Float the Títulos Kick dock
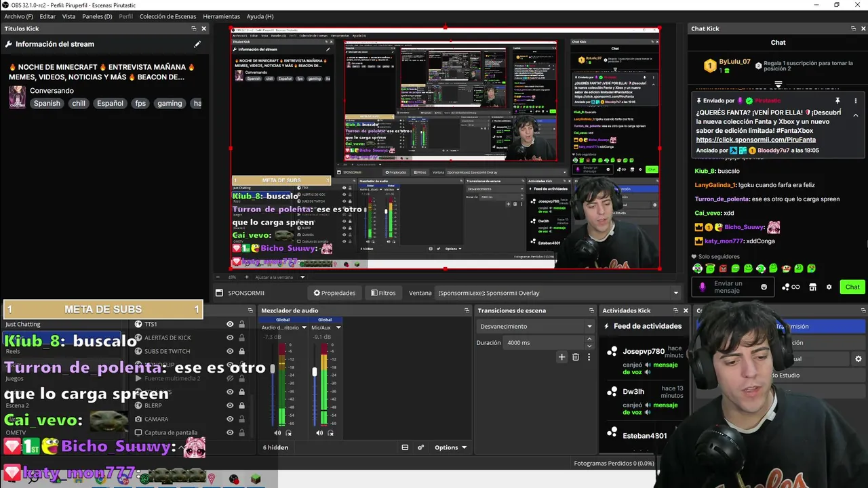The width and height of the screenshot is (868, 488). point(193,28)
